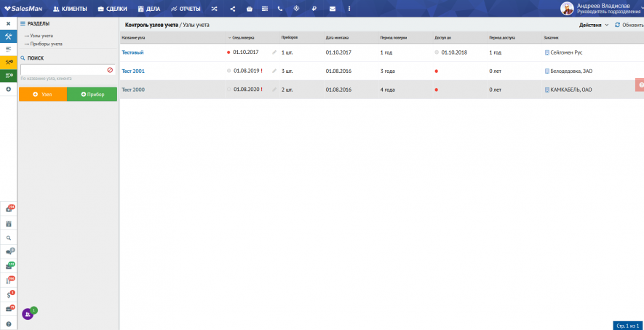Click the search input field
Viewport: 644px width, 330px height.
(63, 70)
